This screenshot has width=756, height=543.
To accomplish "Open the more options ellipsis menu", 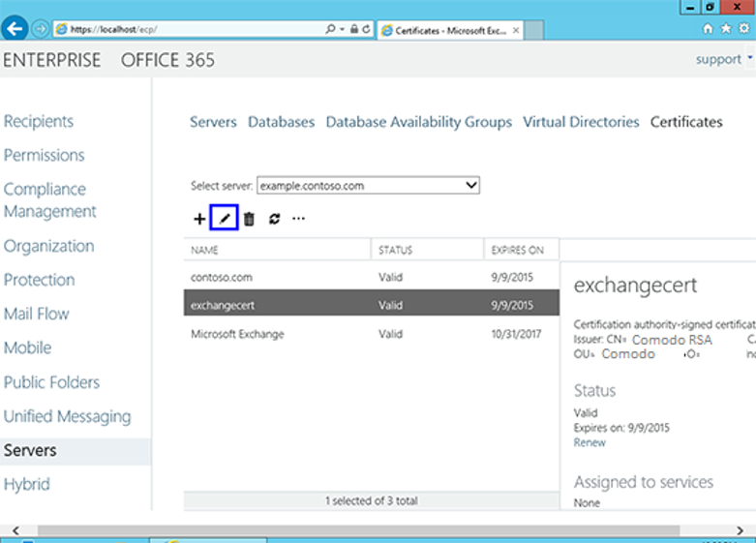I will (298, 220).
